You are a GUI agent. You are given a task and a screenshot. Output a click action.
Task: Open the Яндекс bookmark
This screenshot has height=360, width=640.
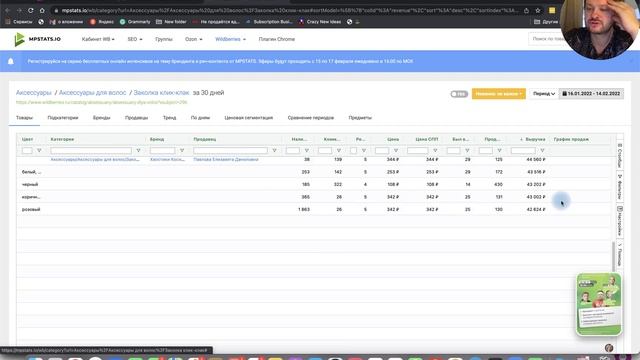click(102, 22)
